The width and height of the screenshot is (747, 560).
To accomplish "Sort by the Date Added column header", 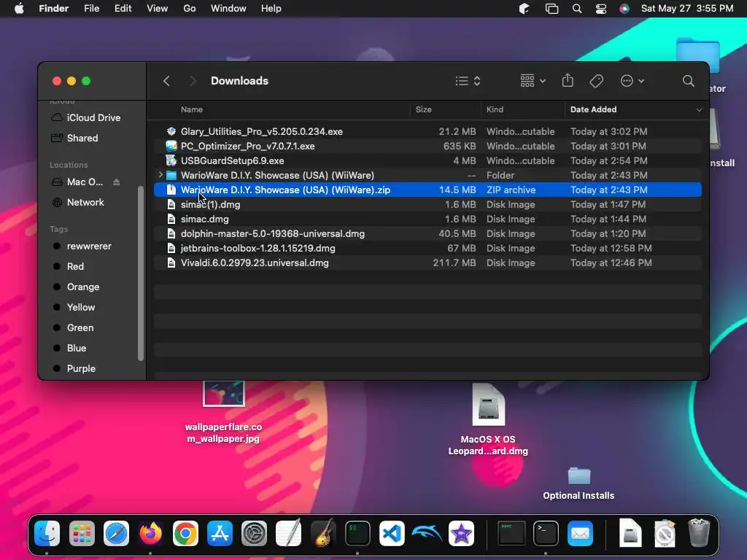I will 593,109.
